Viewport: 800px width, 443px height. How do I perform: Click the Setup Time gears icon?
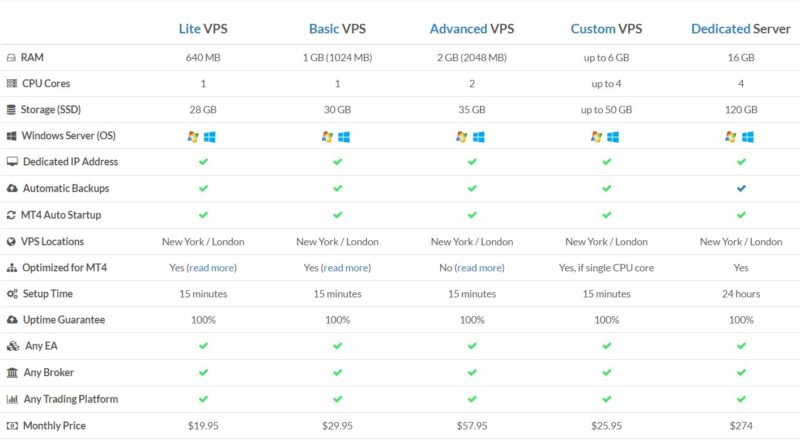click(12, 294)
